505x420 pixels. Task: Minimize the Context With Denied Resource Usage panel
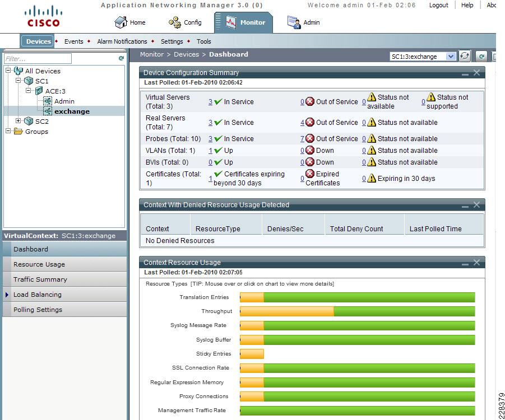click(x=465, y=206)
